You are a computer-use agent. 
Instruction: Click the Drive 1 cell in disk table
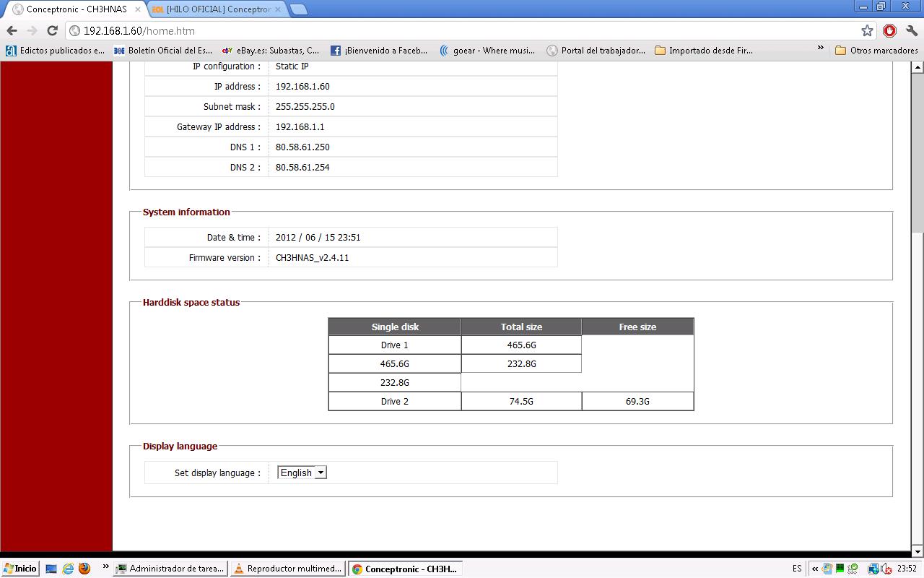(395, 345)
